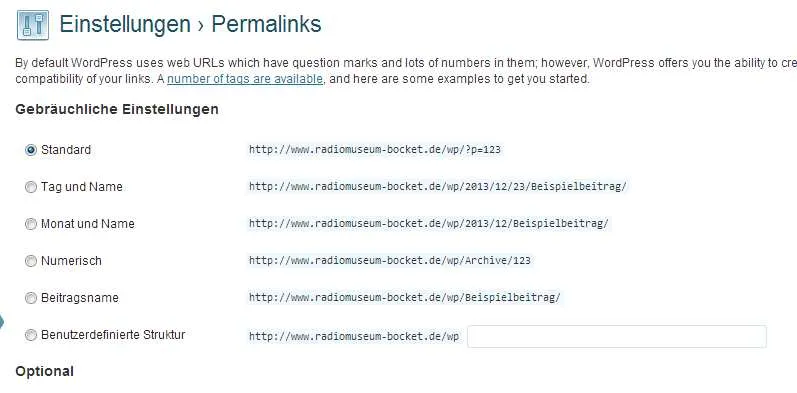Click the 'Gebräuchliche Einstellungen' section heading
797x393 pixels.
click(117, 109)
